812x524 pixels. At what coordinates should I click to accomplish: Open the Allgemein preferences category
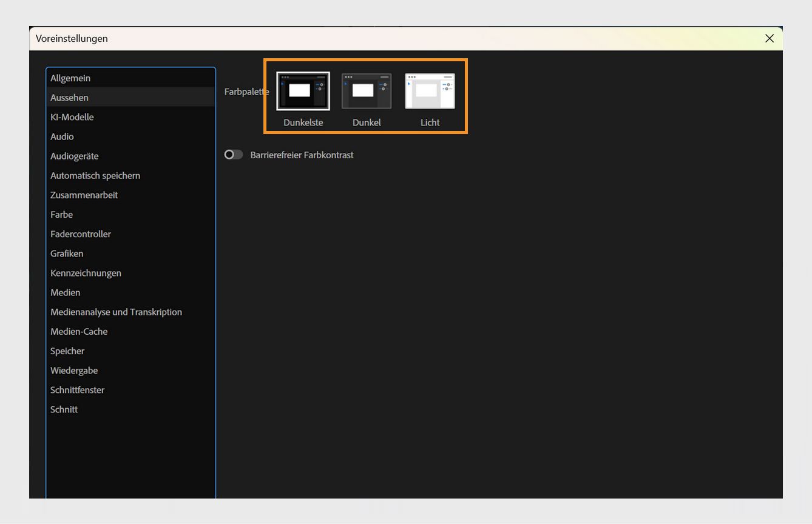130,78
